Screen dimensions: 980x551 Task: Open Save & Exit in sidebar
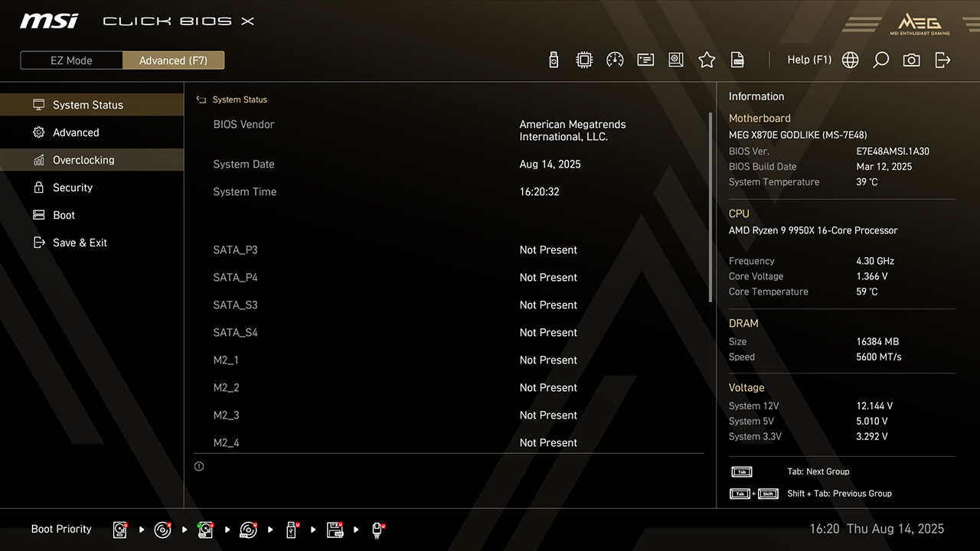(x=80, y=243)
